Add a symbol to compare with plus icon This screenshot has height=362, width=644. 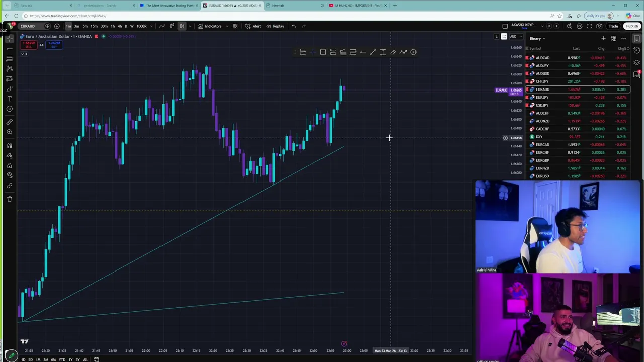(x=57, y=26)
